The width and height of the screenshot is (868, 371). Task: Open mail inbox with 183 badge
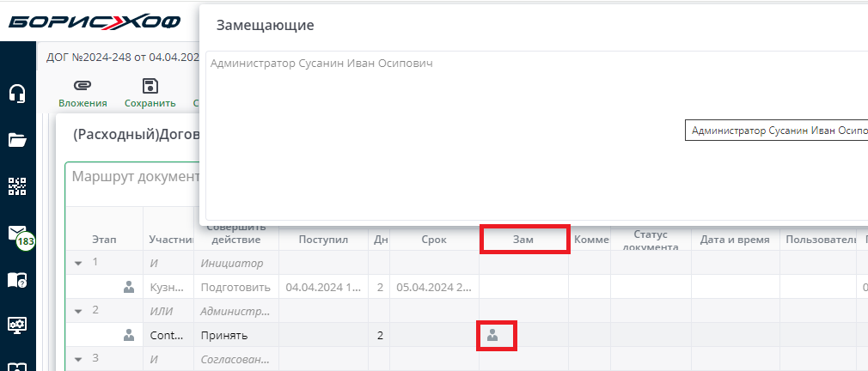(20, 235)
